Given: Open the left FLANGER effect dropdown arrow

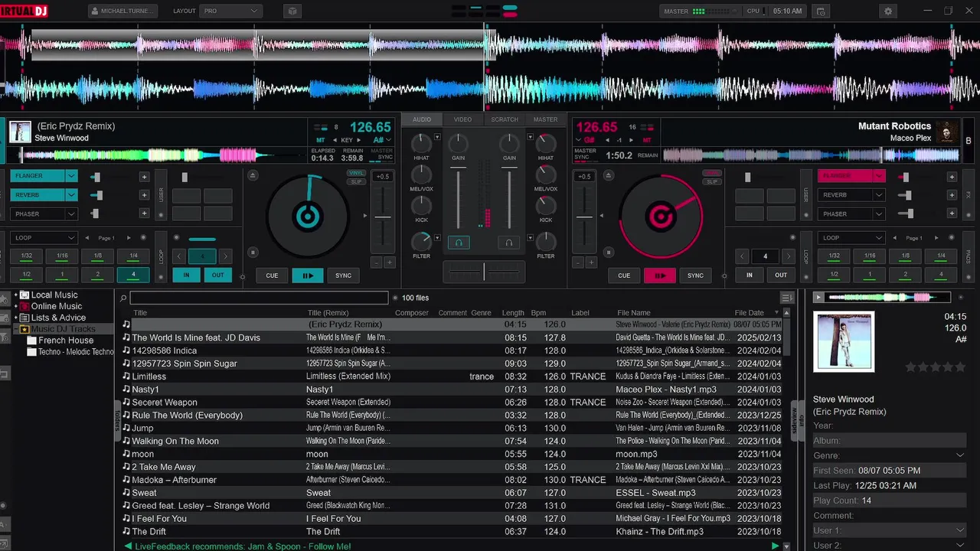Looking at the screenshot, I should point(71,176).
